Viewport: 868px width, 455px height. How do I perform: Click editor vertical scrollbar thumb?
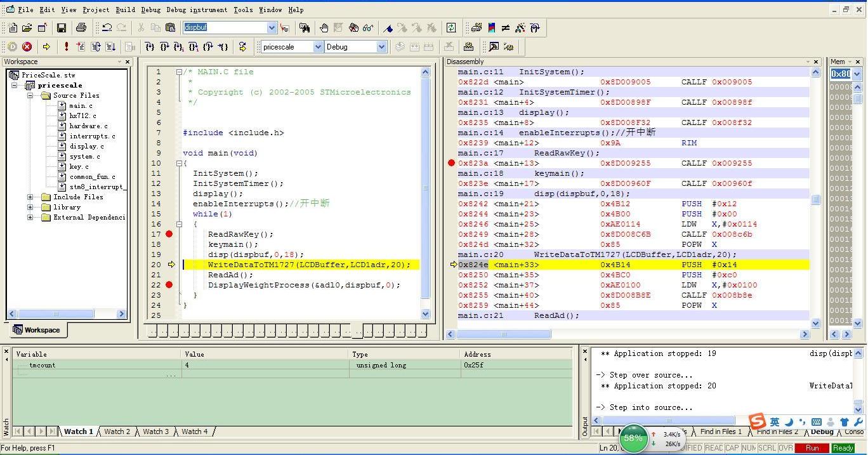426,188
